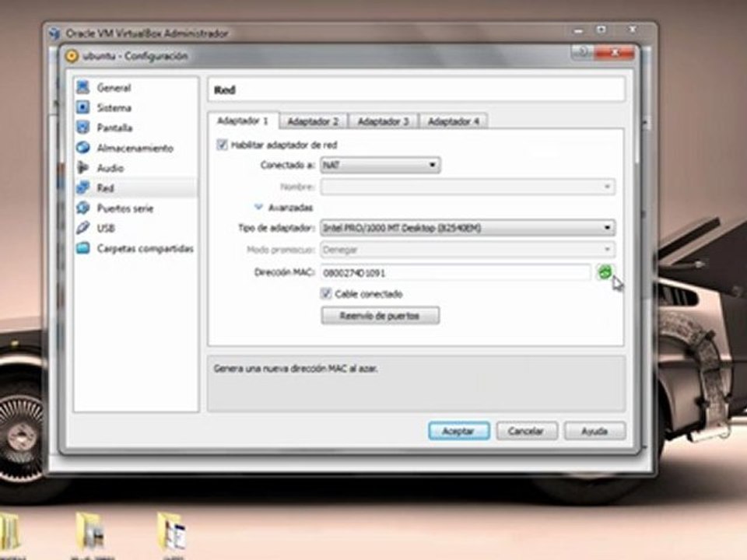The height and width of the screenshot is (560, 747).
Task: Switch to Adaptador 4 tab
Action: point(454,121)
